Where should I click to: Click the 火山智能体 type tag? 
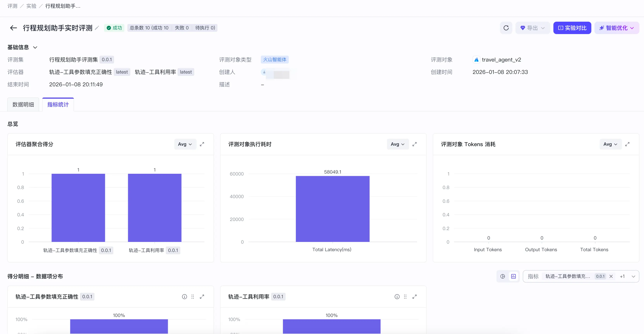(x=275, y=59)
